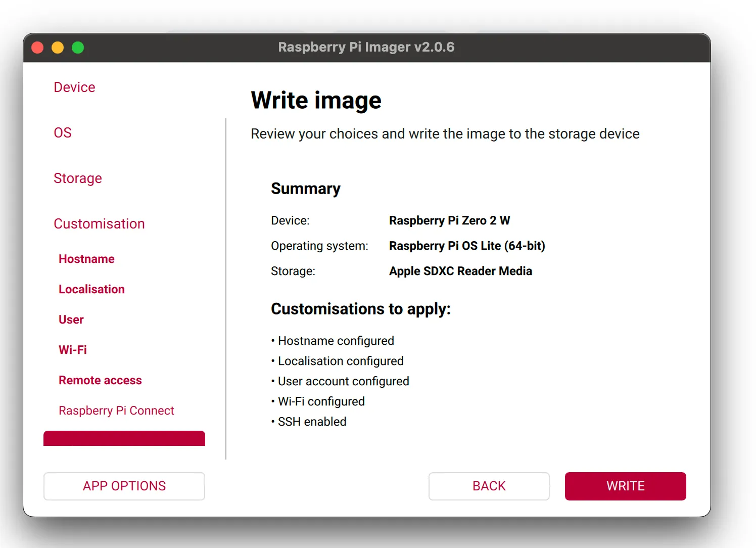Open Localisation settings step
This screenshot has height=548, width=756.
(91, 289)
